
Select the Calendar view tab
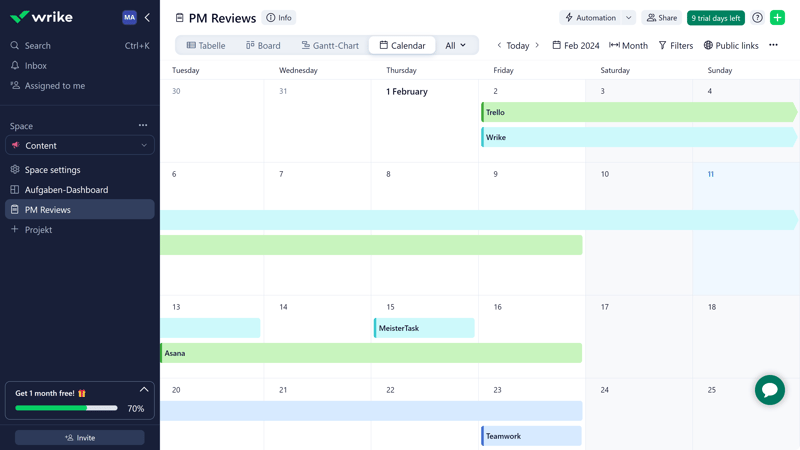point(402,45)
